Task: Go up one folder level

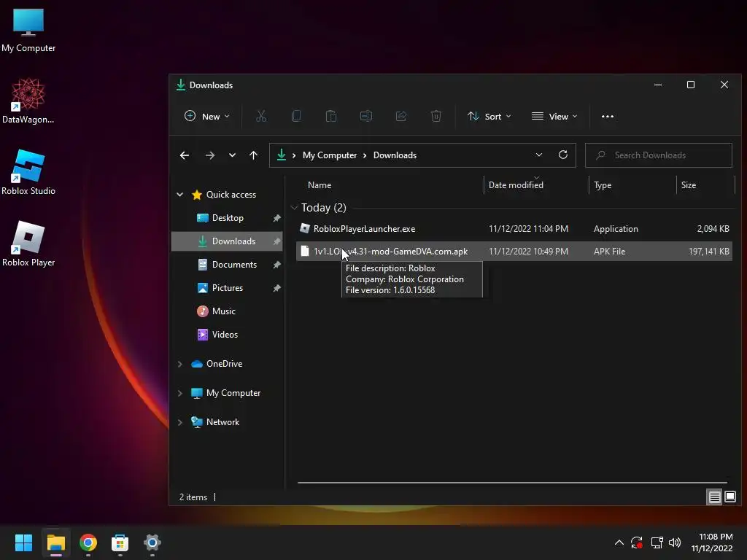Action: (x=253, y=155)
